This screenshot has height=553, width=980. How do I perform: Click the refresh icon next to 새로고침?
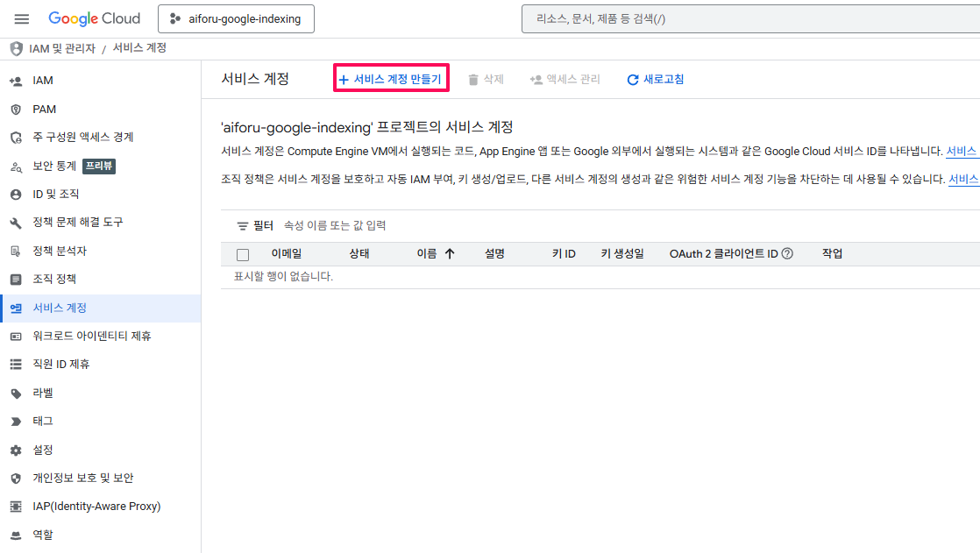[633, 80]
